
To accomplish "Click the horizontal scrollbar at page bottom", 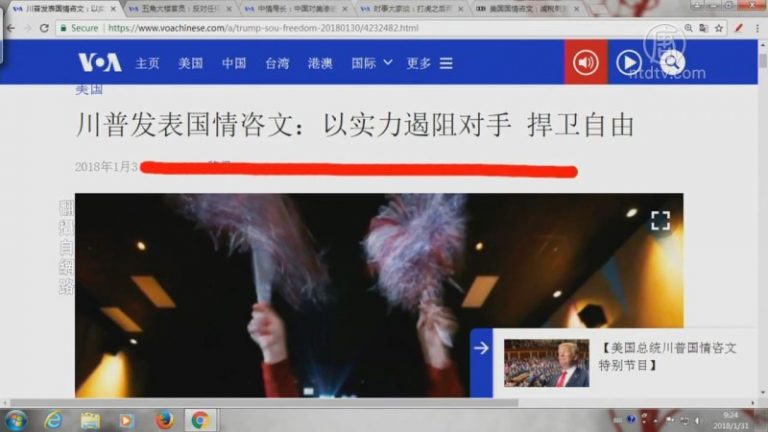I will (264, 403).
